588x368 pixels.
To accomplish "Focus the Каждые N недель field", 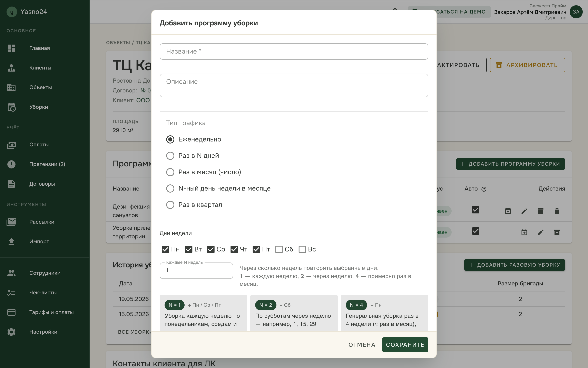I will [196, 271].
